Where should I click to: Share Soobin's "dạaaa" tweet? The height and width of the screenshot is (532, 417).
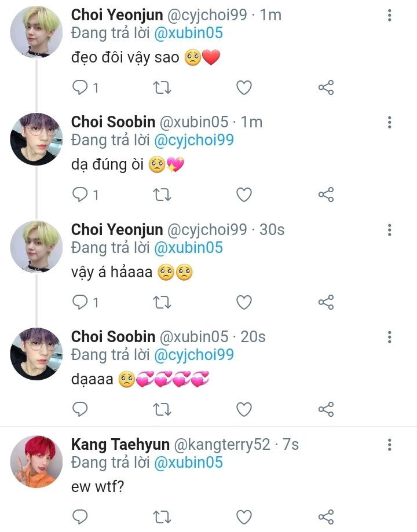(326, 409)
